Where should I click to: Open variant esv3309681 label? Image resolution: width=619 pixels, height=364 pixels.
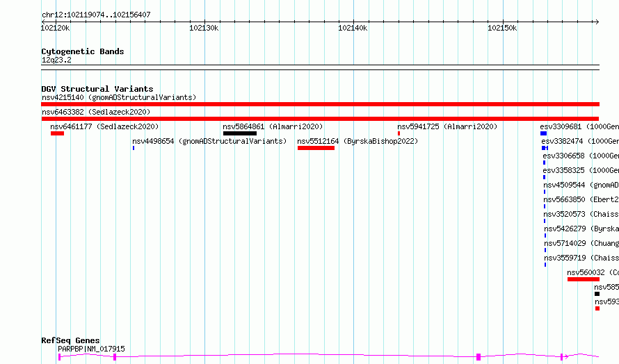579,126
